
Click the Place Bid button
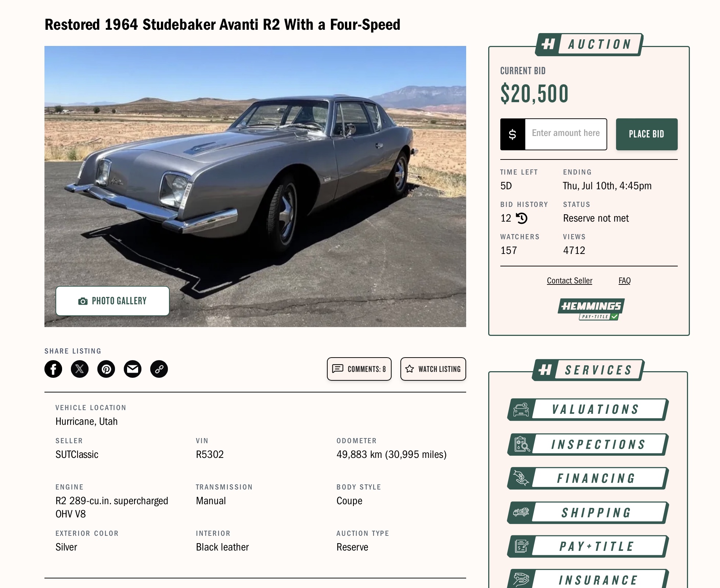(x=647, y=134)
